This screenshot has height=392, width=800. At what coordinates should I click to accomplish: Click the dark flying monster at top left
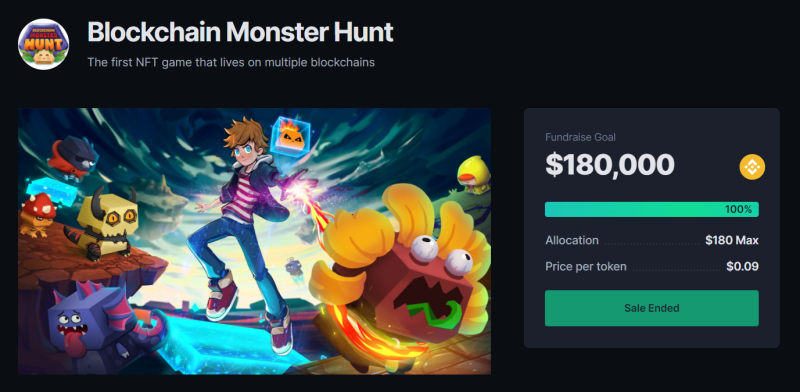(x=74, y=158)
